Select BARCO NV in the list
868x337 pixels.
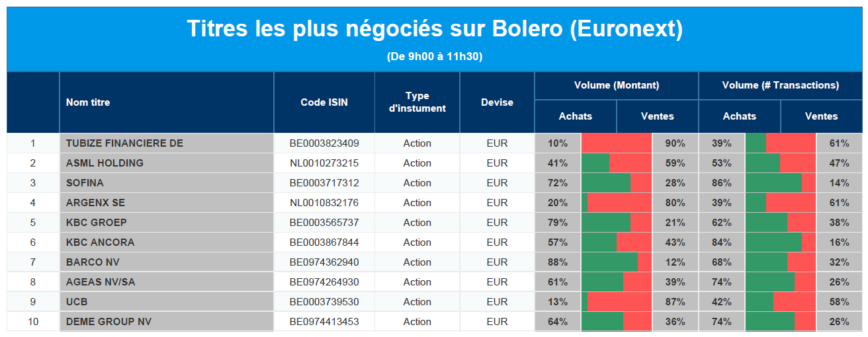[93, 262]
